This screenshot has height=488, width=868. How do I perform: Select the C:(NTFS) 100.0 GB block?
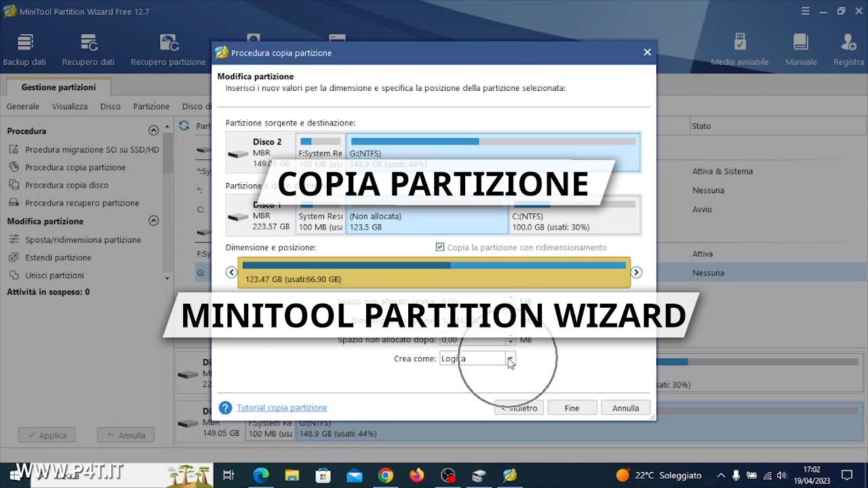tap(574, 215)
